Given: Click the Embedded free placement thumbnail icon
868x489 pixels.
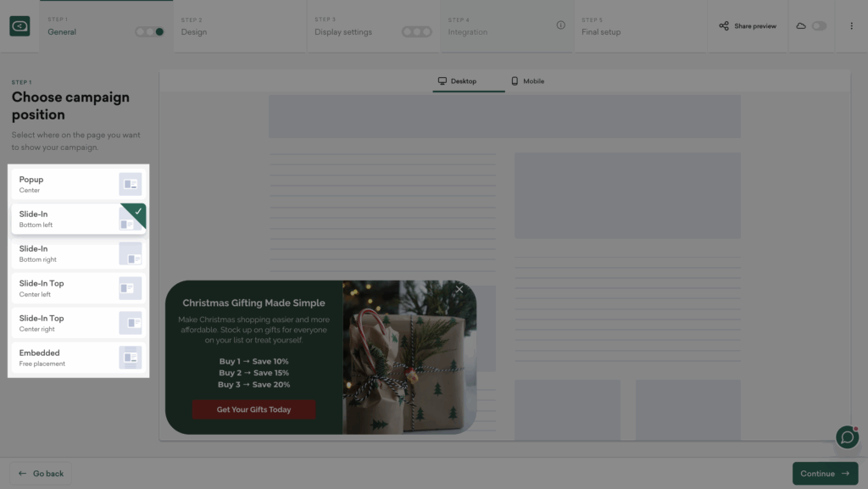Looking at the screenshot, I should tap(131, 358).
